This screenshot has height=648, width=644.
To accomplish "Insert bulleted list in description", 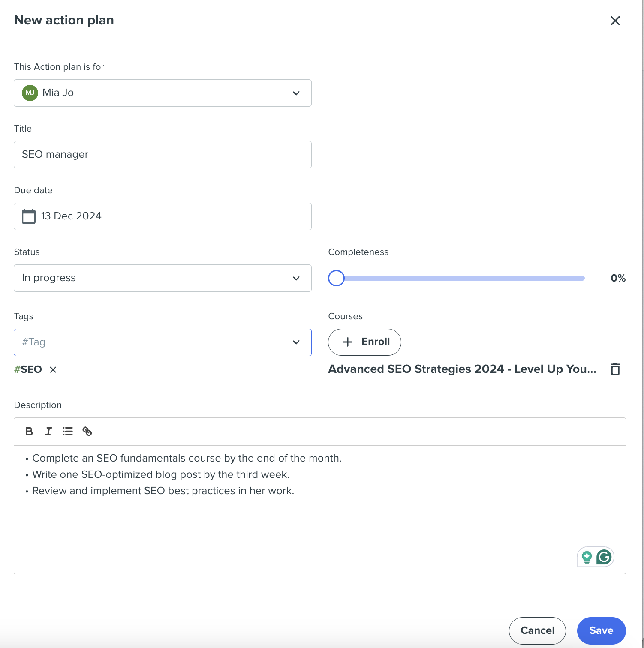I will click(68, 432).
